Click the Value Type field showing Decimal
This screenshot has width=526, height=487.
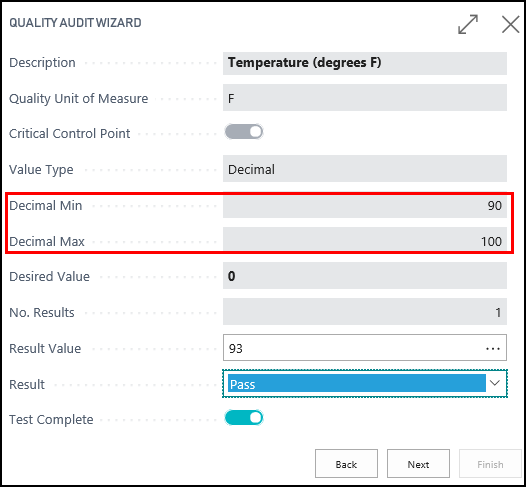[x=365, y=169]
